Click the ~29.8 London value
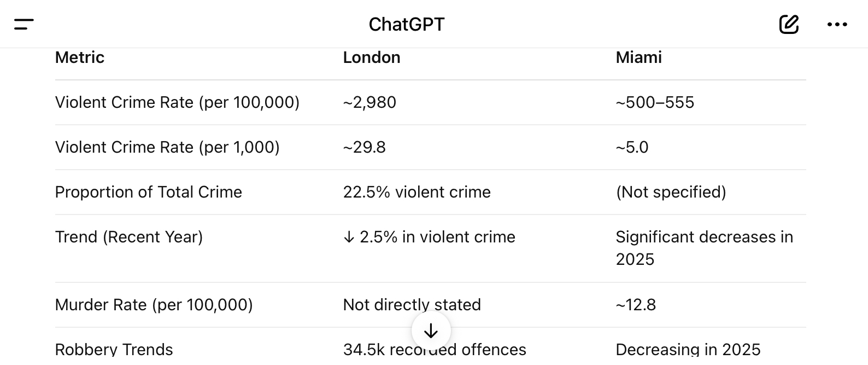 (x=364, y=147)
